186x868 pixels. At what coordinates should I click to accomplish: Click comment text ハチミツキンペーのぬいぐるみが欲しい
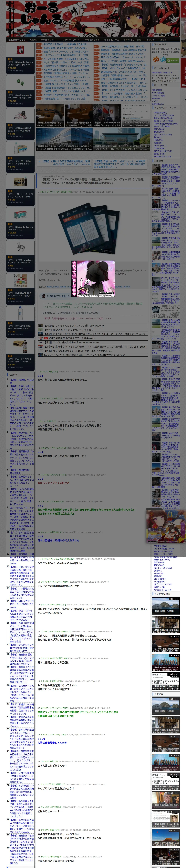tap(59, 563)
